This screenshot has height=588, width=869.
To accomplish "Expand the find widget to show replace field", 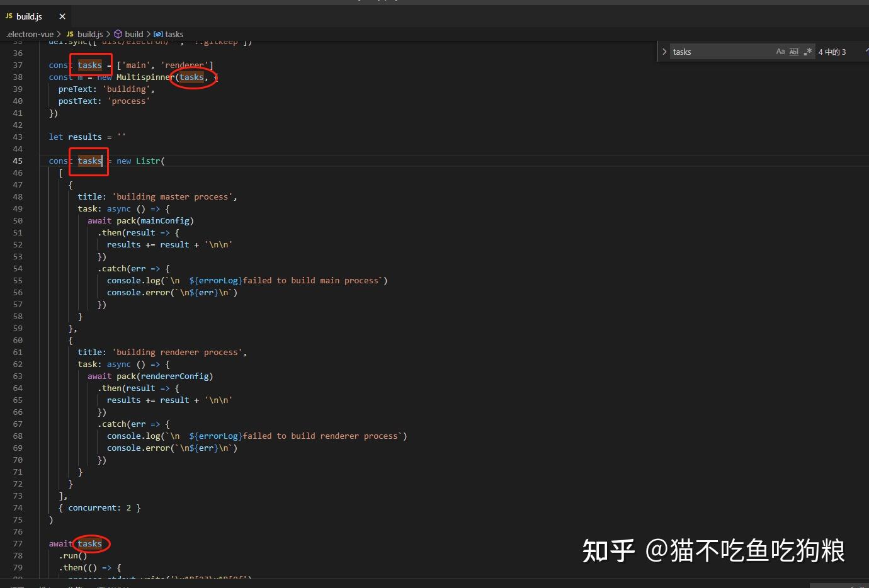I will point(664,52).
